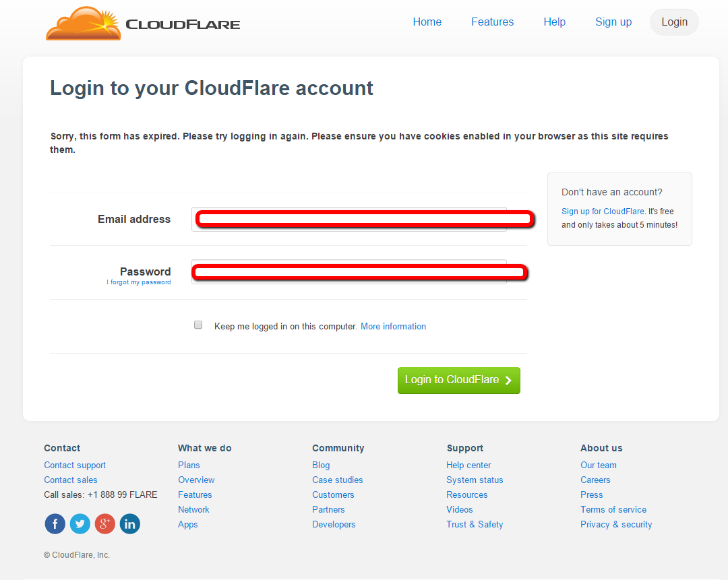728x580 pixels.
Task: Open CloudFlare's Facebook page icon
Action: 55,524
